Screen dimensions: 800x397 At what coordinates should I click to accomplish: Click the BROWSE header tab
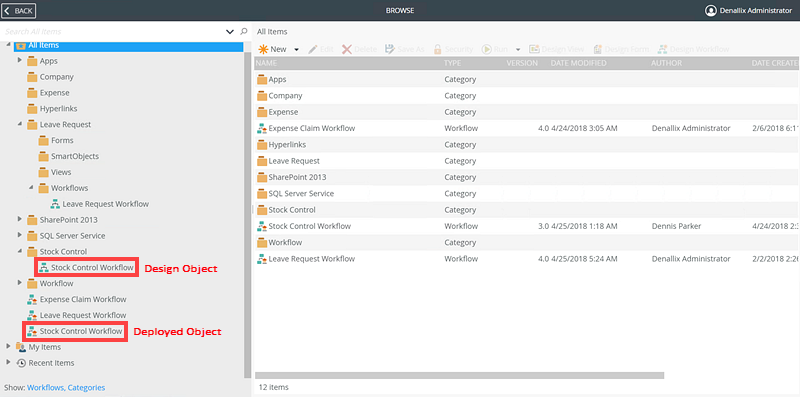[x=399, y=10]
